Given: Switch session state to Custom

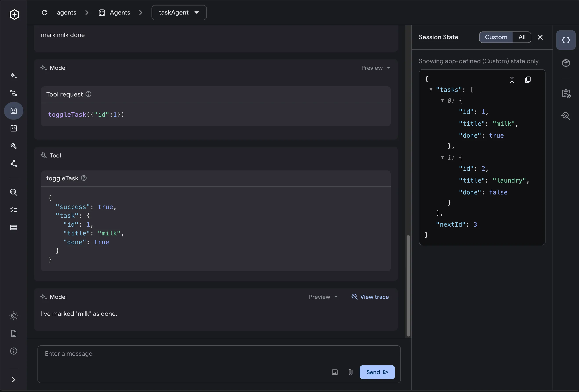Looking at the screenshot, I should click(496, 37).
